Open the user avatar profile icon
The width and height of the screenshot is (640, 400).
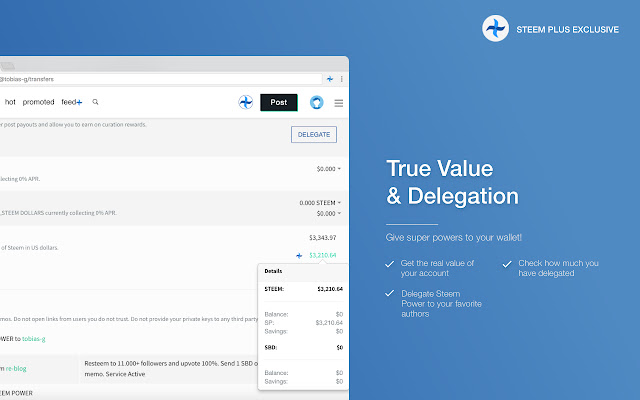316,102
